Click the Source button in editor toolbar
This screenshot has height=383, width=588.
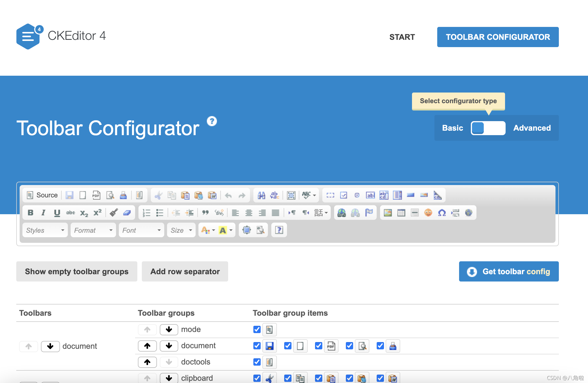click(x=42, y=195)
